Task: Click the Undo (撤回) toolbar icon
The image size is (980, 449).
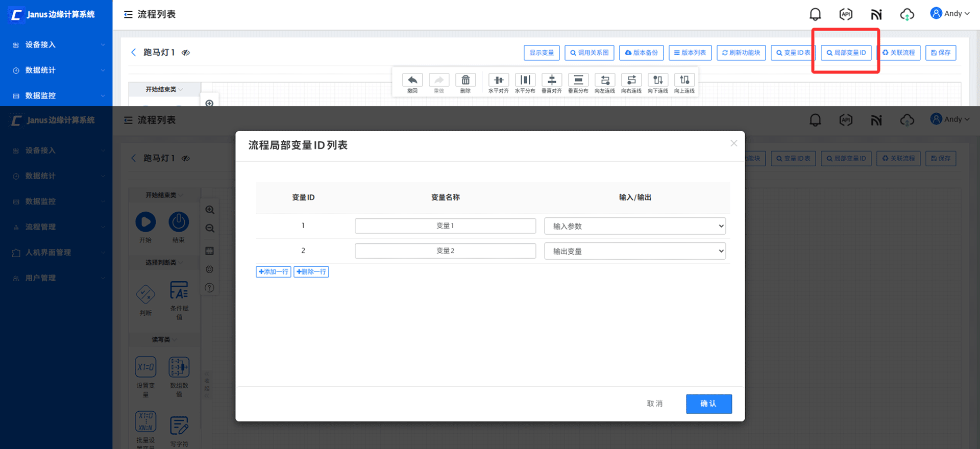Action: click(412, 81)
